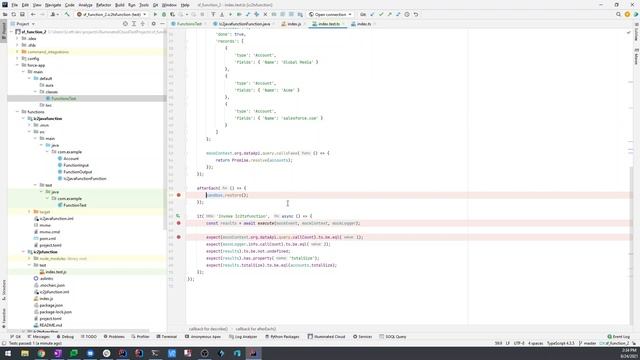
Task: Click run test gutter icon beside it('Invoke...')
Action: [x=178, y=216]
